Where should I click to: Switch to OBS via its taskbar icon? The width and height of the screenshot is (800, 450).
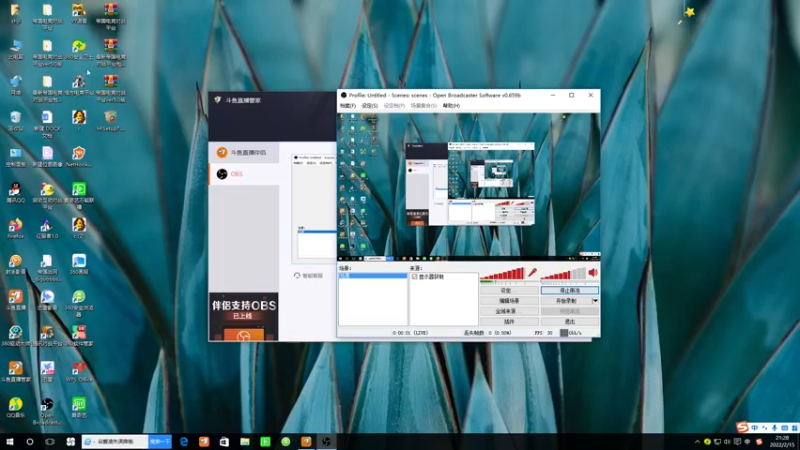tap(327, 442)
